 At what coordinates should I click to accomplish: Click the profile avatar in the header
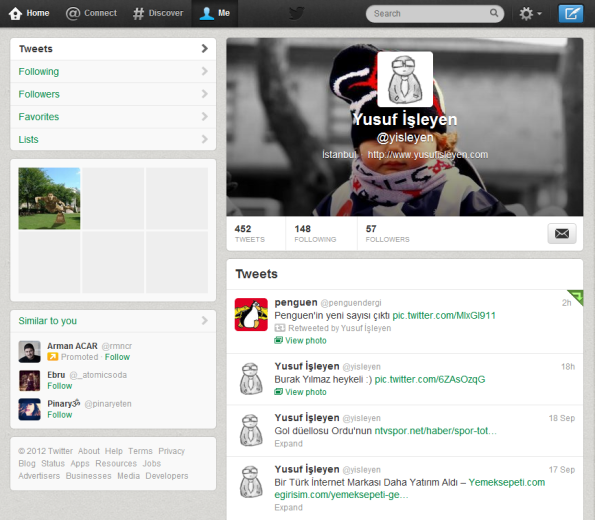405,79
